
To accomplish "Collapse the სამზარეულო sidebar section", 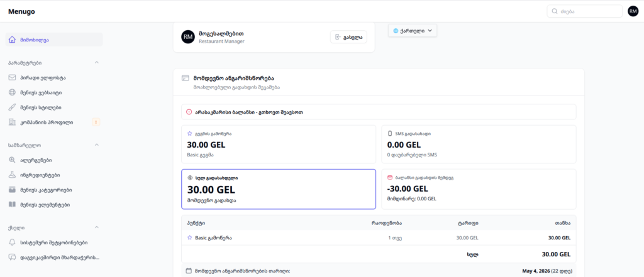I will click(96, 145).
